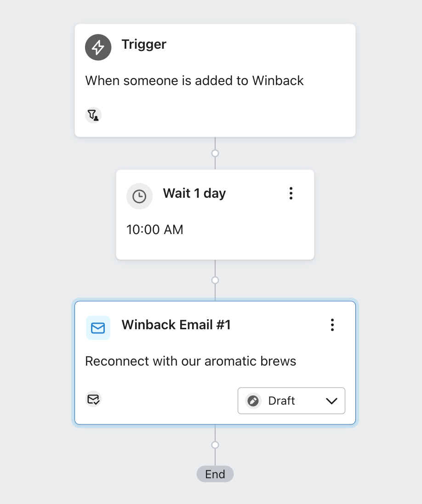Click the Trigger lightning bolt icon

coord(98,47)
